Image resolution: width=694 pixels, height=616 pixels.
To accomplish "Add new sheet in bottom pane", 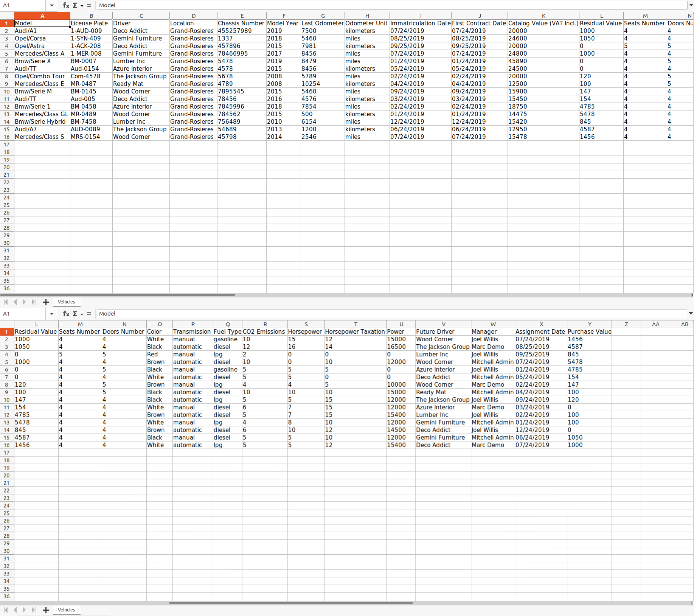I will (46, 610).
